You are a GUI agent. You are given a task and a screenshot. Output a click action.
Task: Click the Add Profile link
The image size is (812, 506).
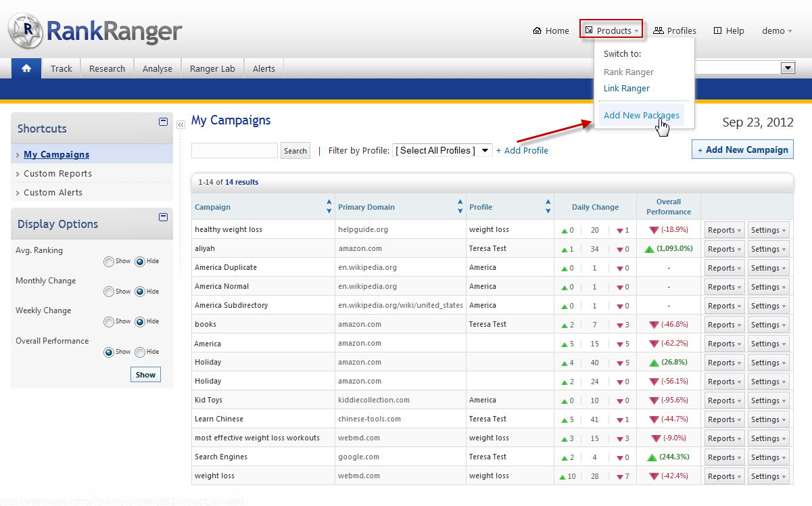coord(522,151)
